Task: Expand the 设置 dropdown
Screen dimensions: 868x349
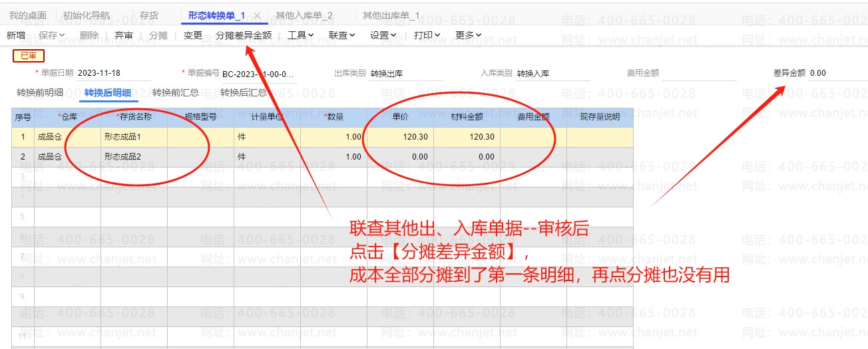Action: pyautogui.click(x=383, y=35)
